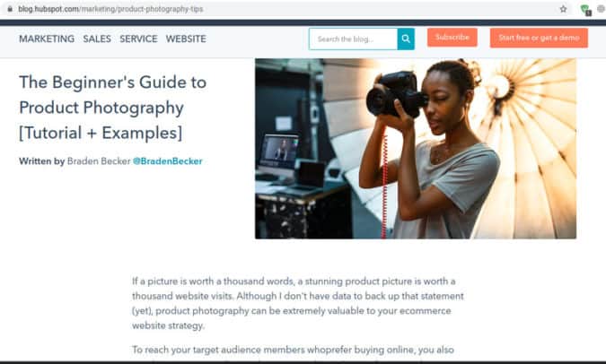Open the SALES blog section
This screenshot has width=606, height=364.
tap(97, 39)
